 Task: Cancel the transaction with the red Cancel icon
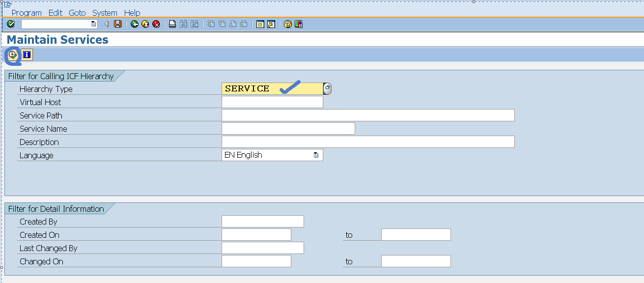[x=156, y=24]
